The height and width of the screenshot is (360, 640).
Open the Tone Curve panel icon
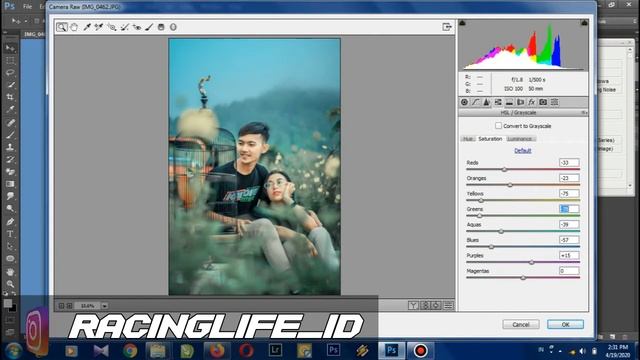(476, 102)
